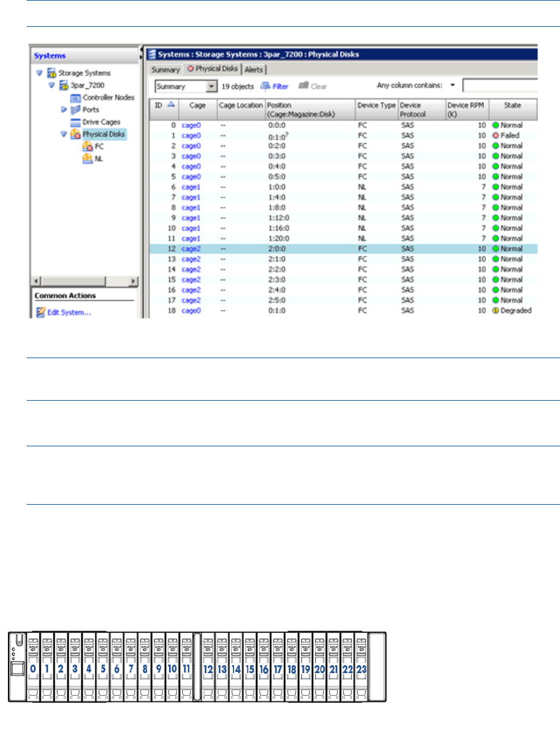Select the highlighted row with position 2:0:0
The height and width of the screenshot is (754, 560).
344,249
